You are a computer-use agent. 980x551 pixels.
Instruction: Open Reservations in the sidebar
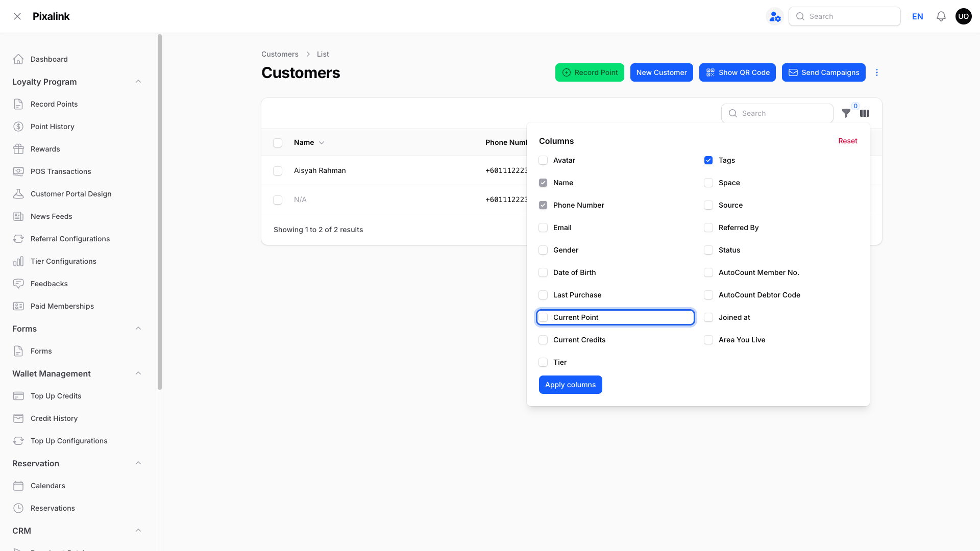(x=77, y=508)
